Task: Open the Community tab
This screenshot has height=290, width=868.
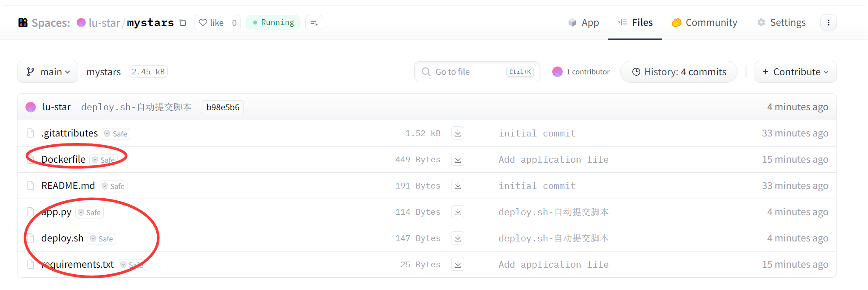Action: [x=704, y=23]
